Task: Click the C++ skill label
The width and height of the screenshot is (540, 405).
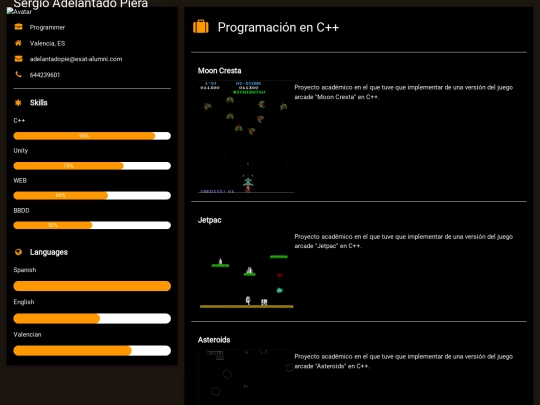Action: [x=19, y=121]
